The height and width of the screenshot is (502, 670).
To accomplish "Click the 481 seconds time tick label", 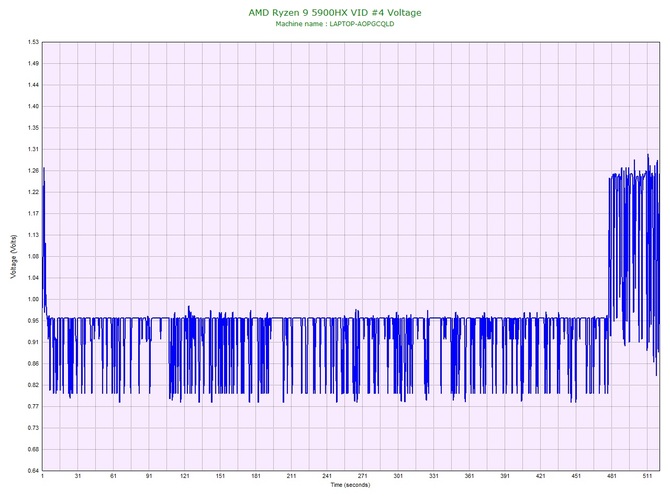I will (x=612, y=476).
